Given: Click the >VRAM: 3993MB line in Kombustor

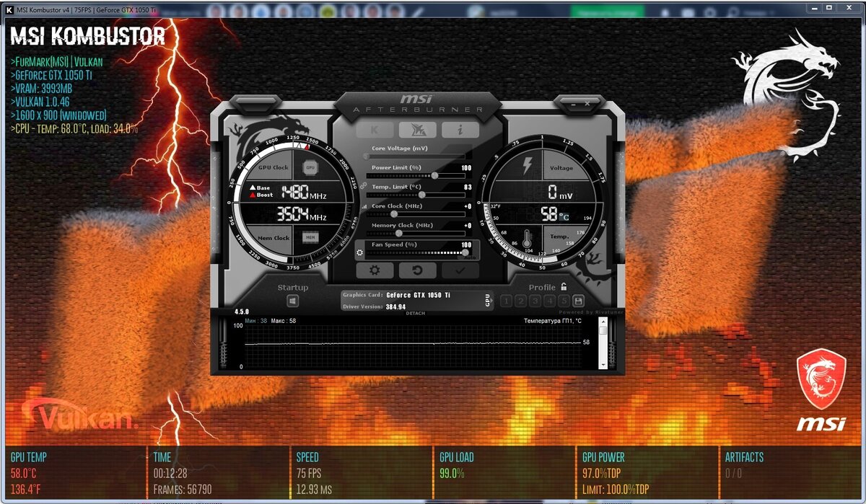Looking at the screenshot, I should tap(41, 88).
